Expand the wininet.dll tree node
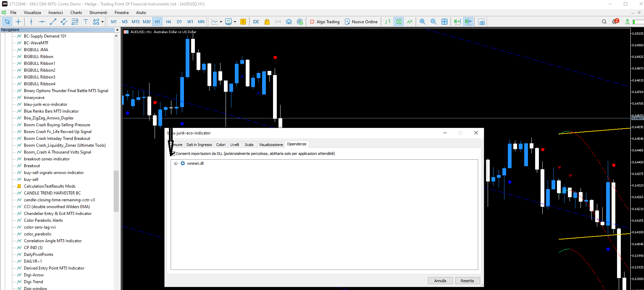The width and height of the screenshot is (644, 290). coord(175,163)
